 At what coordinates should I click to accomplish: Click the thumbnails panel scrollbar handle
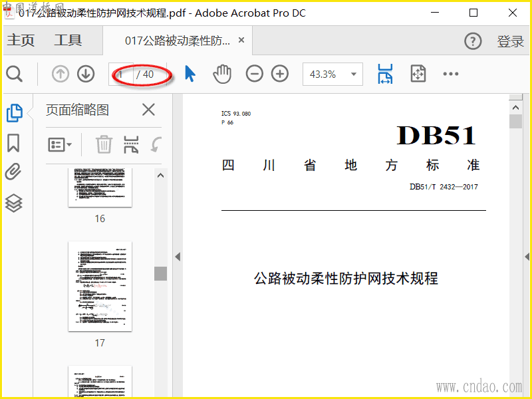[160, 273]
